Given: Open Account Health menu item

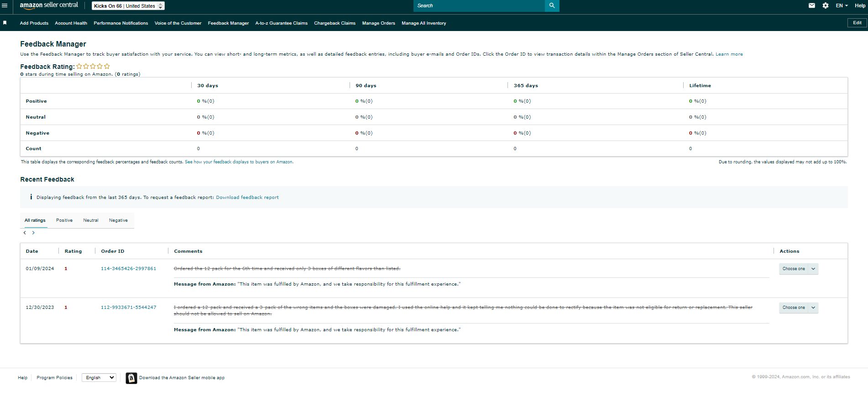Looking at the screenshot, I should click(71, 23).
